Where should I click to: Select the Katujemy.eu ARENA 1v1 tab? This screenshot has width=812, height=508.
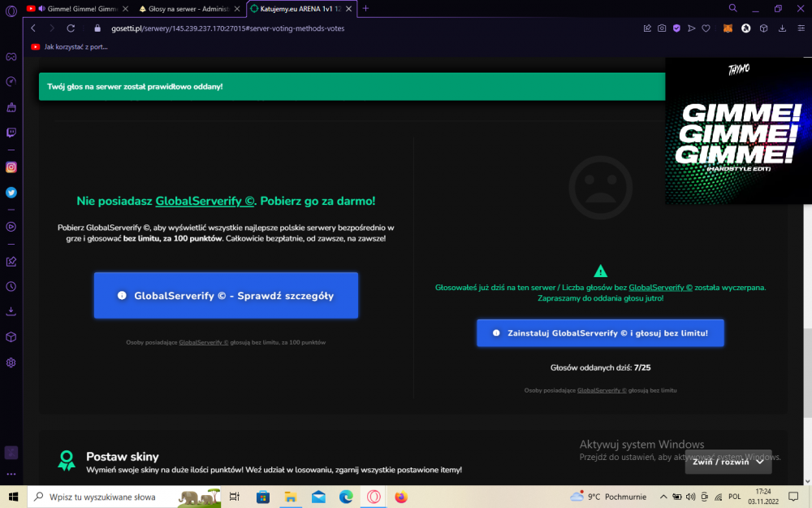tap(300, 9)
